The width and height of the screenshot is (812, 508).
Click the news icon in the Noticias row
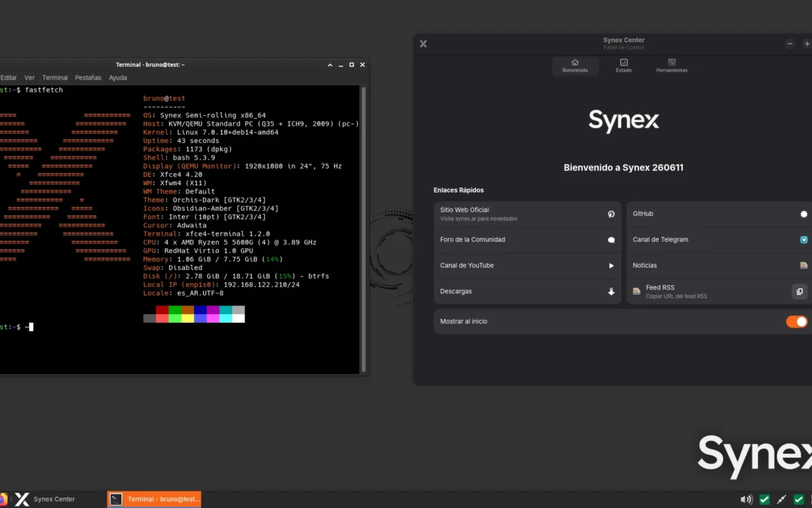tap(804, 266)
